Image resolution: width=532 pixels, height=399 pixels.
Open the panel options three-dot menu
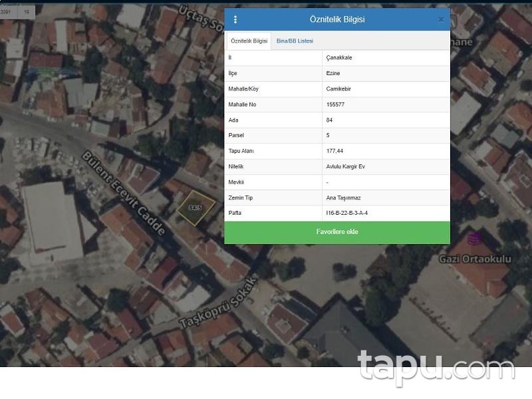coord(235,19)
